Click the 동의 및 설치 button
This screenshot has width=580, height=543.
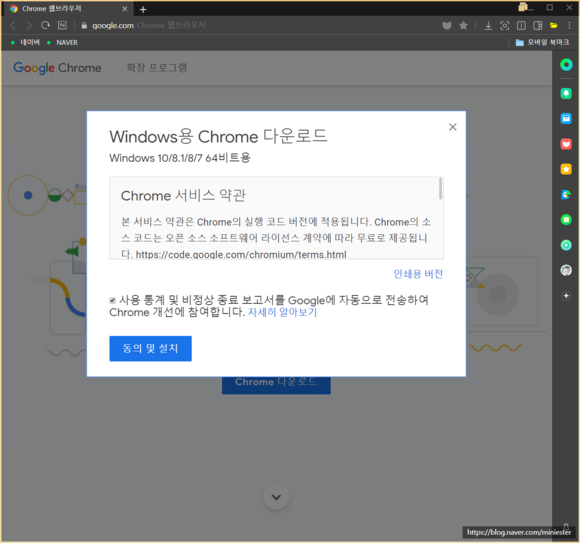click(151, 348)
